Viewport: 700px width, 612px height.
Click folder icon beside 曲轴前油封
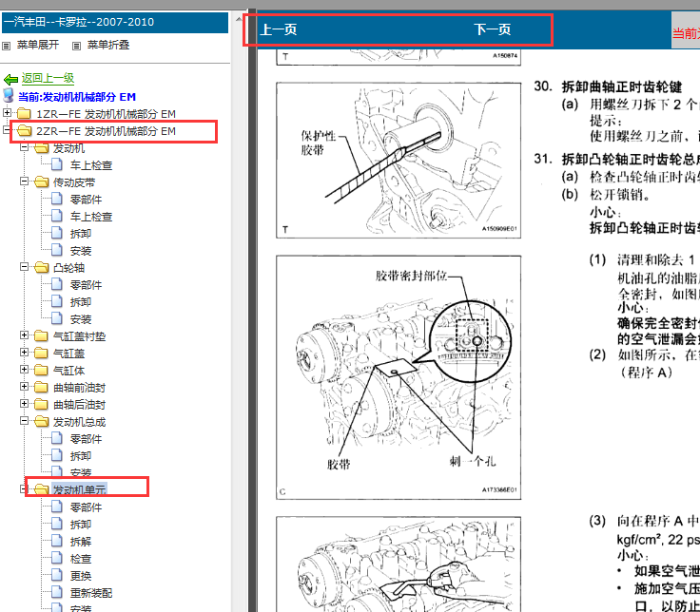coord(41,388)
